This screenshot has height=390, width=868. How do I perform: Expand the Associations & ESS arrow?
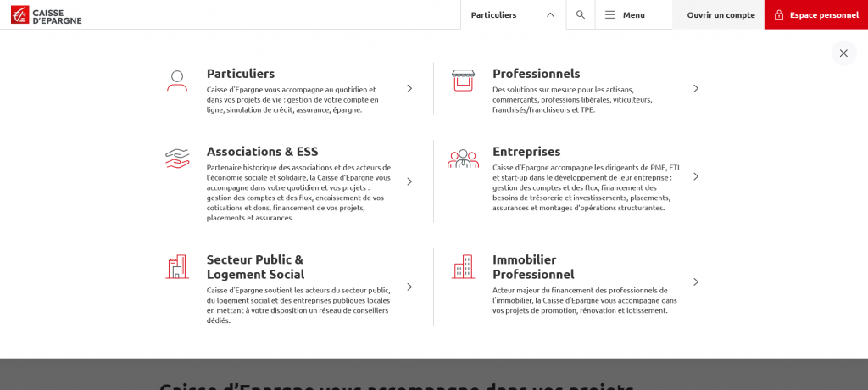pos(409,181)
